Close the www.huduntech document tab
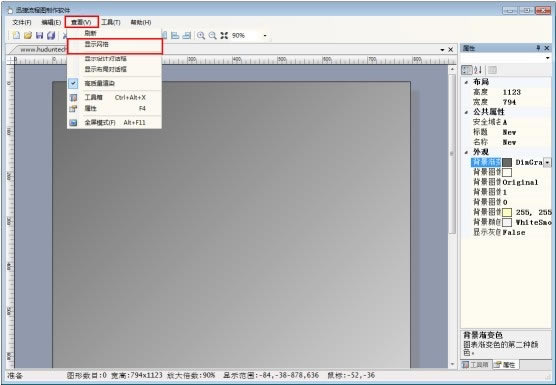 click(451, 50)
